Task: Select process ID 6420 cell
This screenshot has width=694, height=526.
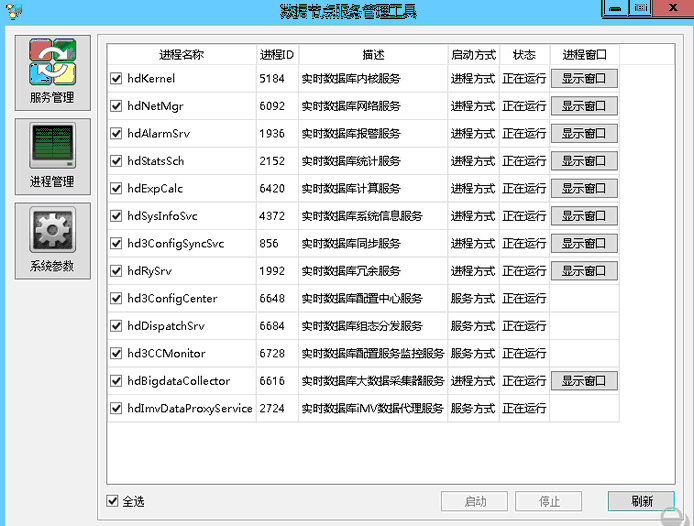Action: pyautogui.click(x=277, y=188)
